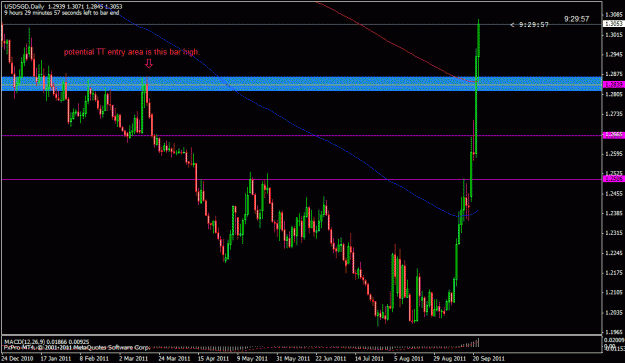The height and width of the screenshot is (363, 625).
Task: Click the magenta 1.2665 price tag
Action: [613, 135]
